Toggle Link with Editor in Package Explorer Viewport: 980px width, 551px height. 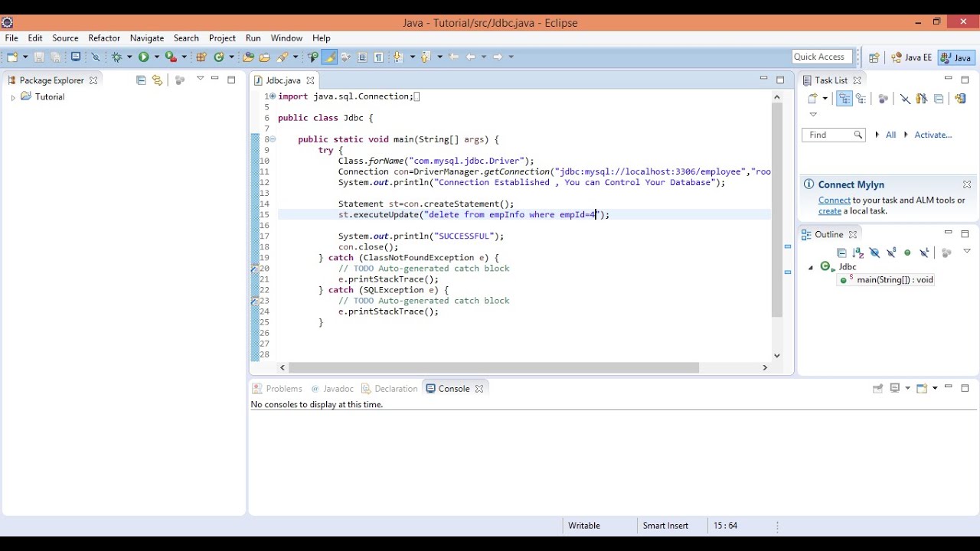tap(157, 80)
